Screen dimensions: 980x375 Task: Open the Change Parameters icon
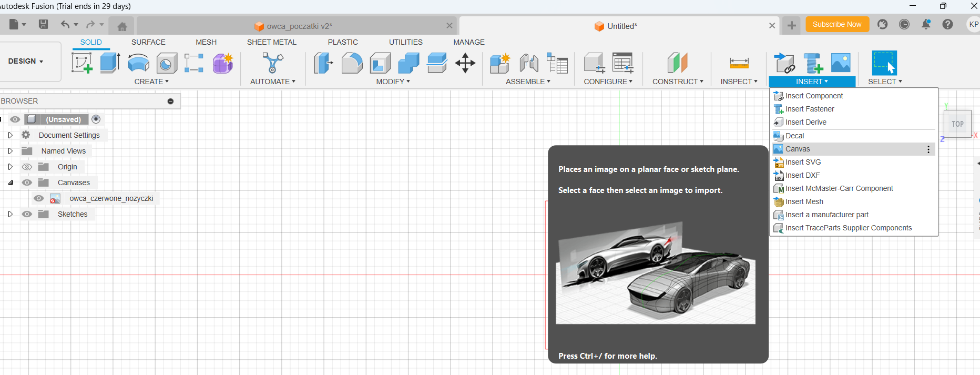pyautogui.click(x=557, y=63)
